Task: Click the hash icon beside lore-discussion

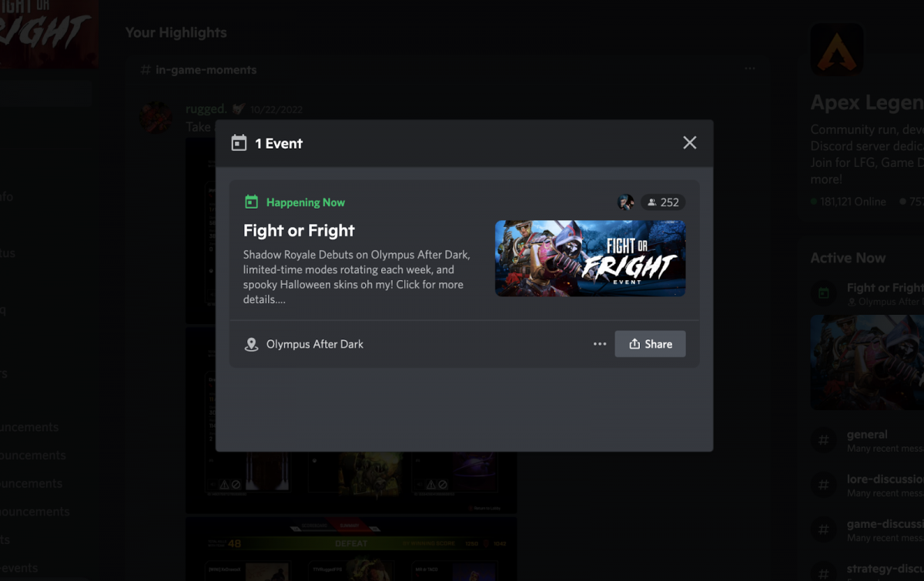Action: click(x=823, y=485)
